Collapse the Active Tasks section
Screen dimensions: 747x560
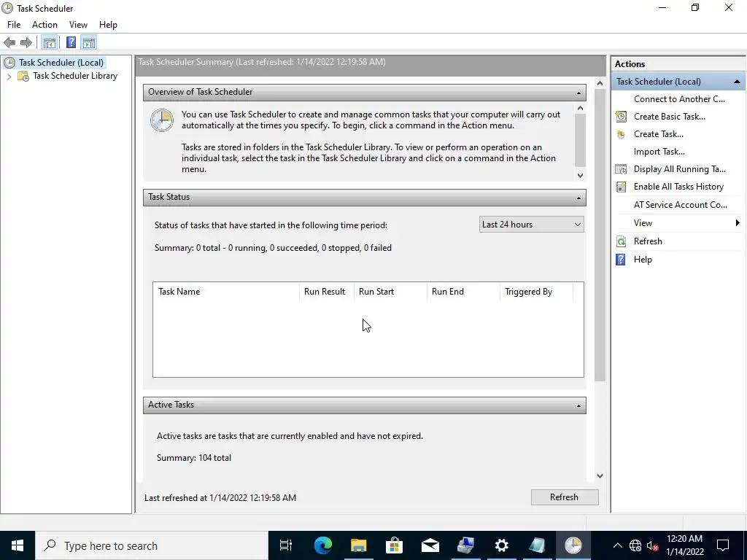[x=578, y=405]
